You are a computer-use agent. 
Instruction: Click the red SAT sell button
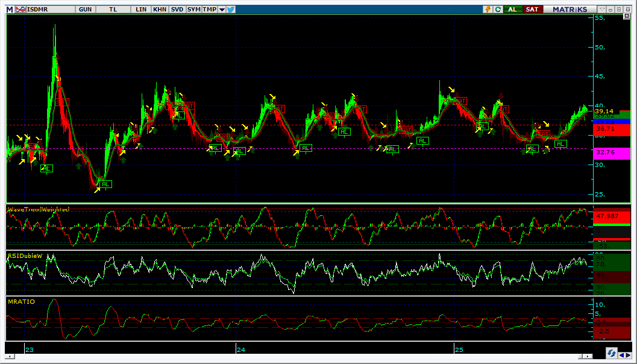pyautogui.click(x=532, y=10)
